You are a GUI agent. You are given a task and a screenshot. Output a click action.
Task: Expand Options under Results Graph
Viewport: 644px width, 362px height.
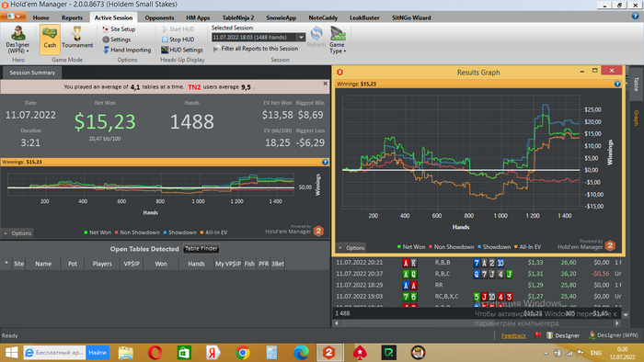click(x=351, y=248)
